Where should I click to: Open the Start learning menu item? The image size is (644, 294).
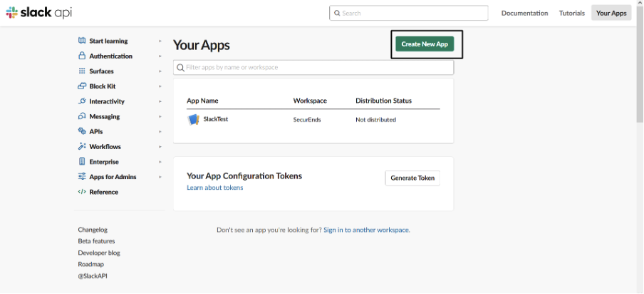click(x=108, y=41)
